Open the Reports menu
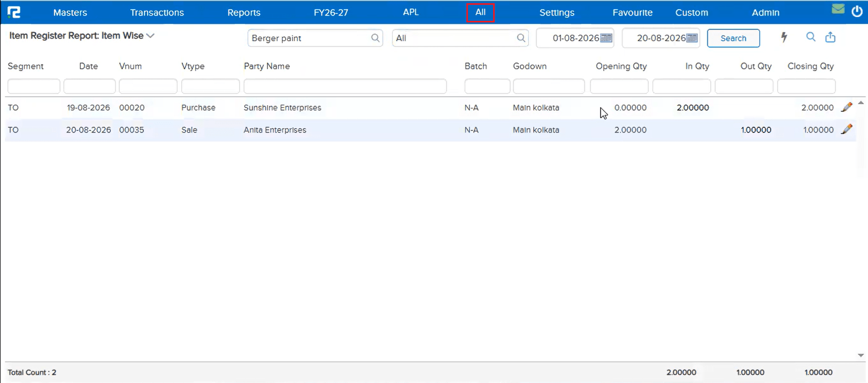The width and height of the screenshot is (868, 383). coord(244,12)
